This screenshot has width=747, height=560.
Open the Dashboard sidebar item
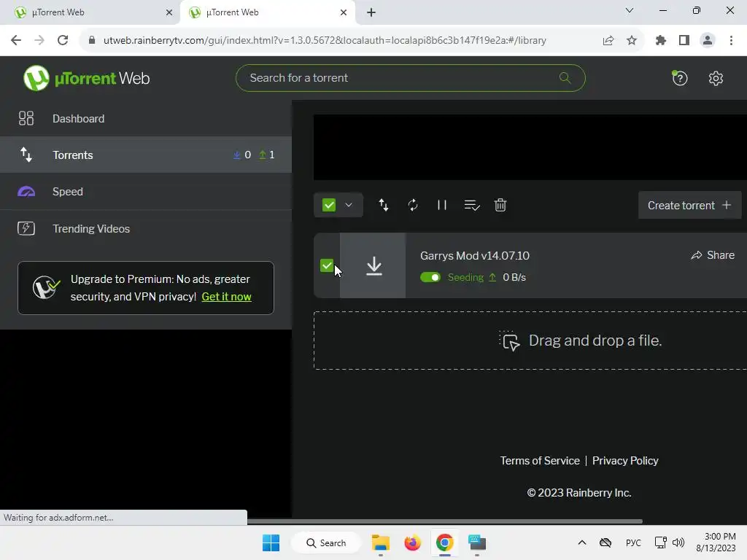pyautogui.click(x=146, y=119)
